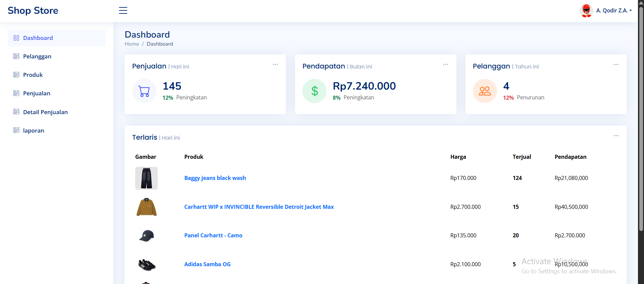Image resolution: width=644 pixels, height=284 pixels.
Task: Go to Detail Penjualan in the sidebar
Action: [x=45, y=112]
